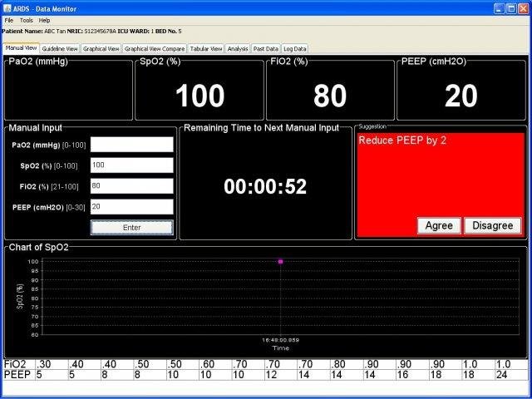Click the Enter button under Manual Input
The width and height of the screenshot is (532, 399).
(x=132, y=227)
